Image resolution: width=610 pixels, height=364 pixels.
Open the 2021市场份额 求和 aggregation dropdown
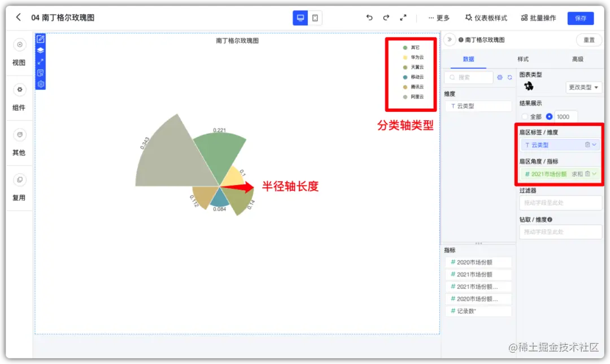click(594, 174)
